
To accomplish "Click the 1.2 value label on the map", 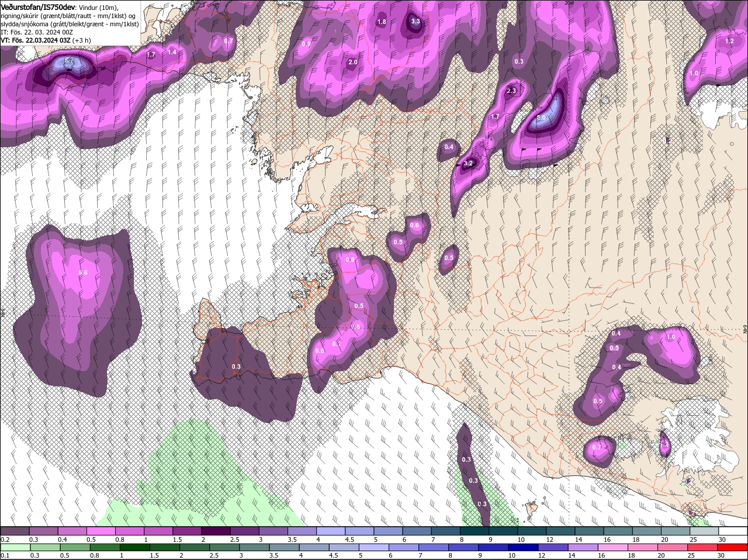I will pyautogui.click(x=729, y=41).
